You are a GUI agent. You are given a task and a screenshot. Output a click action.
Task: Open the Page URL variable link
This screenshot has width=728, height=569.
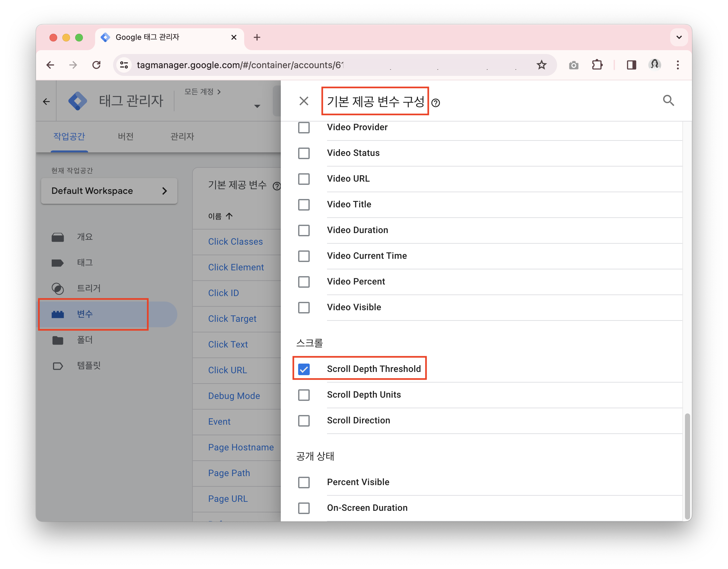click(228, 498)
